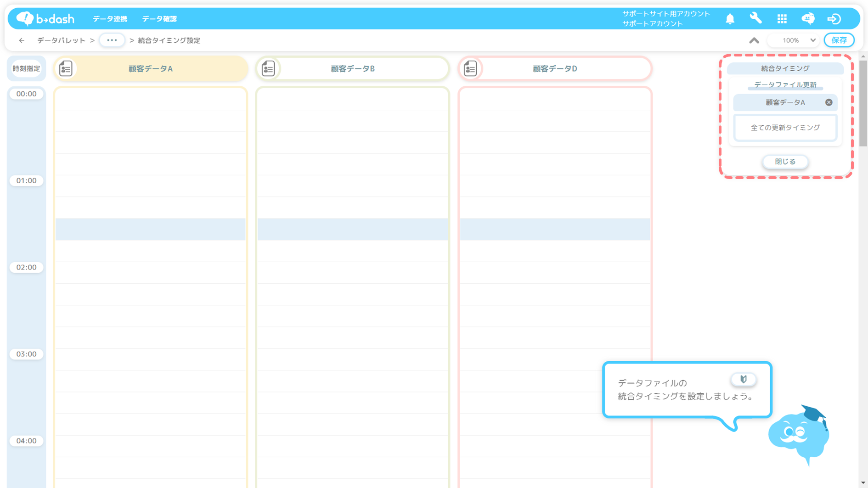Viewport: 868px width, 488px height.
Task: Click highlighted time slot in 顧客データD column
Action: click(555, 229)
